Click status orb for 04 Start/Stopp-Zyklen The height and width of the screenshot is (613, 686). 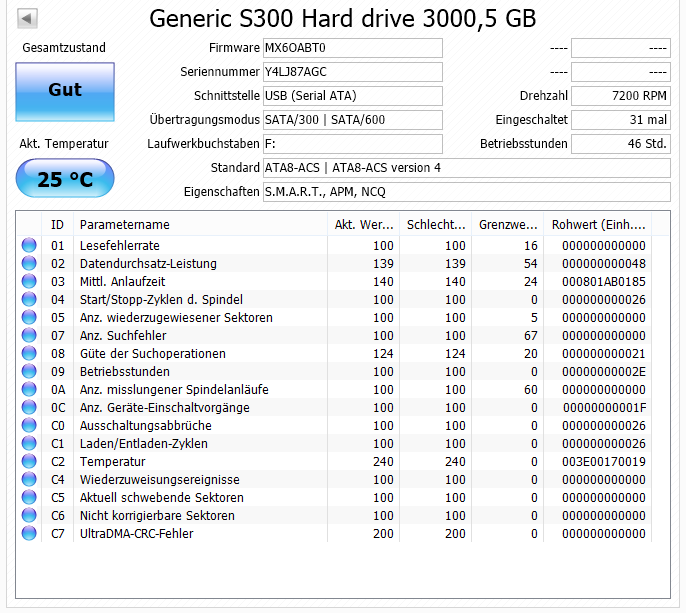click(29, 299)
